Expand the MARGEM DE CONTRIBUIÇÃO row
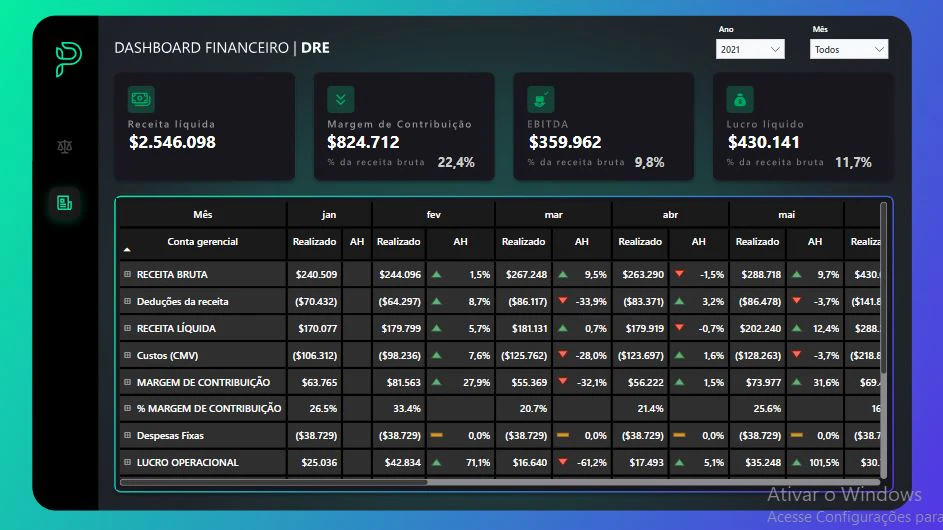This screenshot has width=943, height=530. 127,382
